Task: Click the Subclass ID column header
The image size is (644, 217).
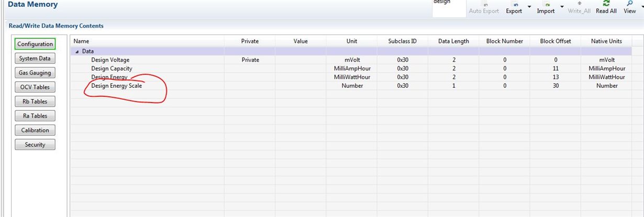Action: tap(402, 41)
